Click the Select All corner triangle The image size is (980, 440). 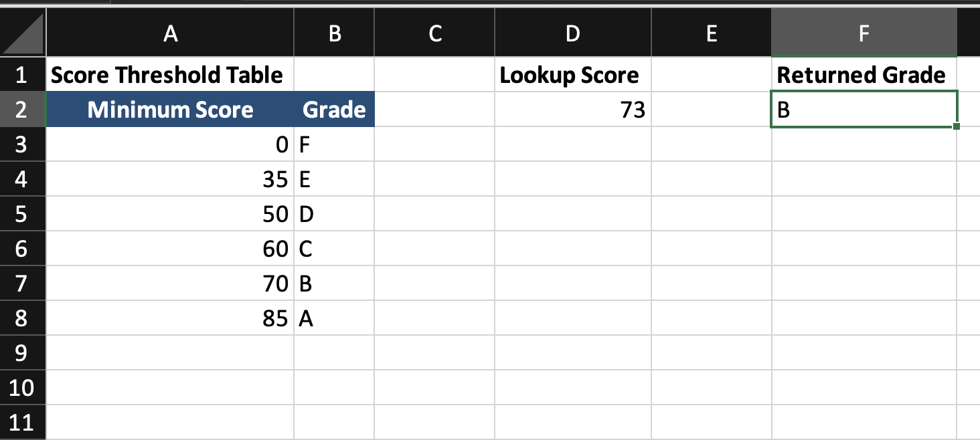(x=23, y=33)
